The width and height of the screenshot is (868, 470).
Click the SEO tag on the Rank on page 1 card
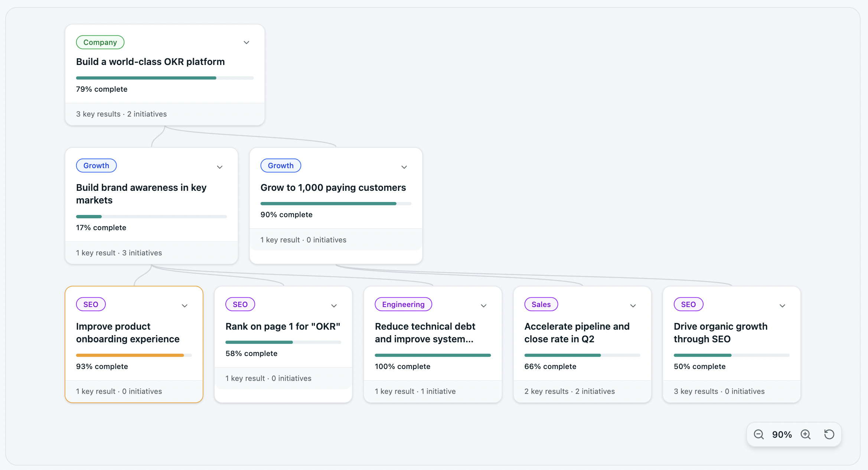pyautogui.click(x=240, y=304)
